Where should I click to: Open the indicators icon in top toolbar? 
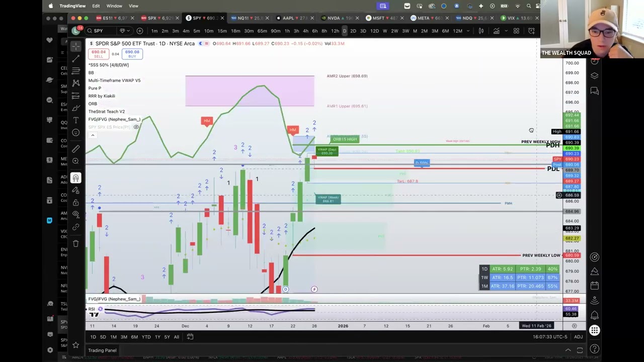coord(497,31)
